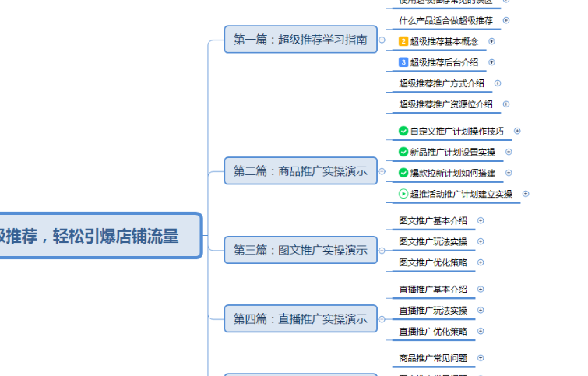Image resolution: width=588 pixels, height=376 pixels.
Task: Expand the 超级推荐推广方式介绍 node
Action: point(498,83)
